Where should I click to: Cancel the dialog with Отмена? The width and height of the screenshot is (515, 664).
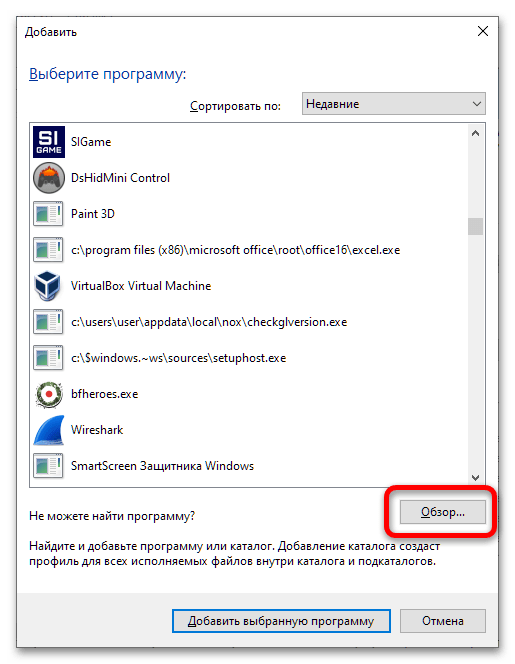tap(443, 621)
